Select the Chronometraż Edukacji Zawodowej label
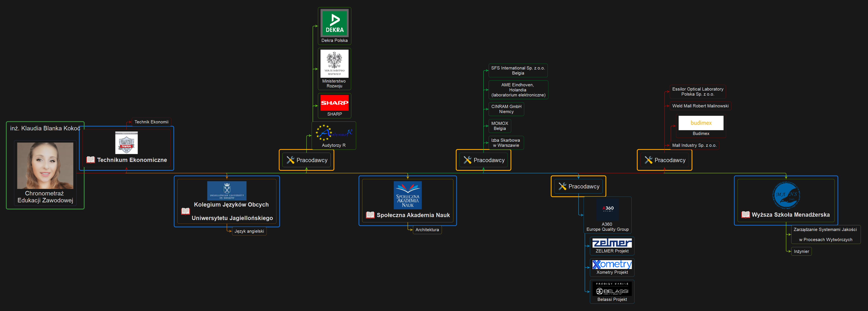 [x=45, y=197]
